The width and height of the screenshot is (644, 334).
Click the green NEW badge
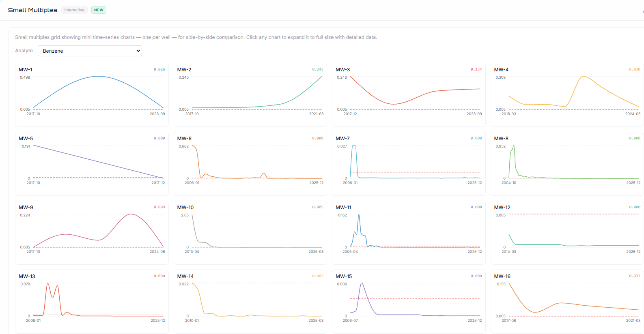coord(99,10)
